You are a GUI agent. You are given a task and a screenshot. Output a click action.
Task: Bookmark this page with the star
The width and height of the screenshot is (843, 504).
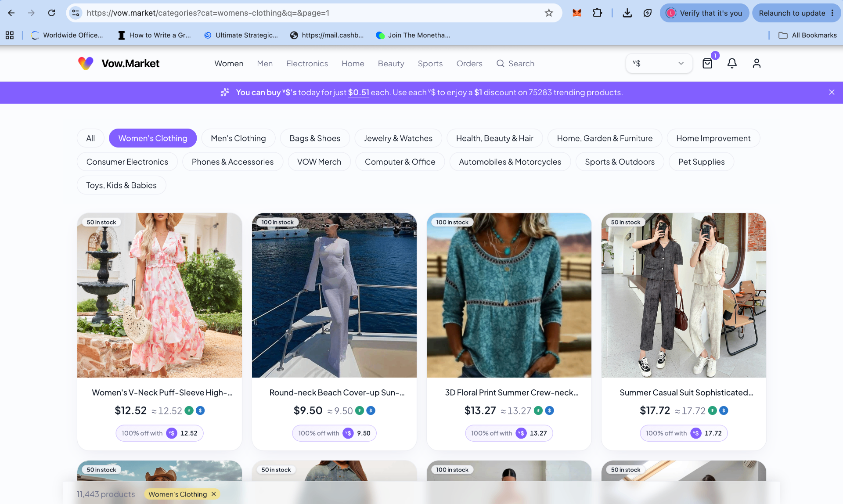(549, 13)
